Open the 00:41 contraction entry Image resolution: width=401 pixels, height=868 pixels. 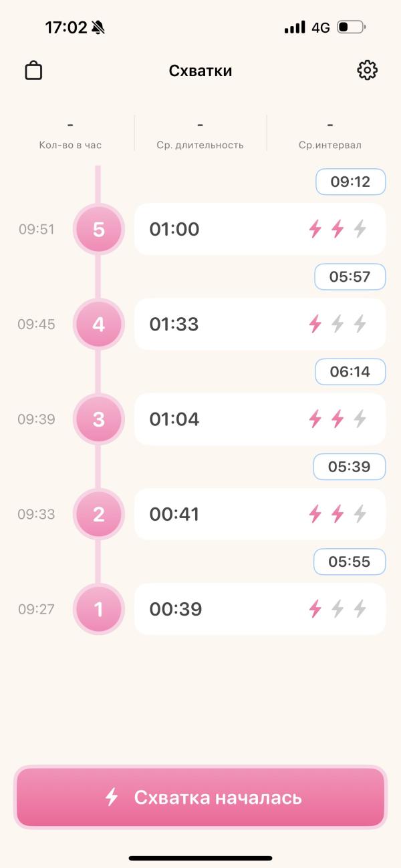pyautogui.click(x=260, y=514)
